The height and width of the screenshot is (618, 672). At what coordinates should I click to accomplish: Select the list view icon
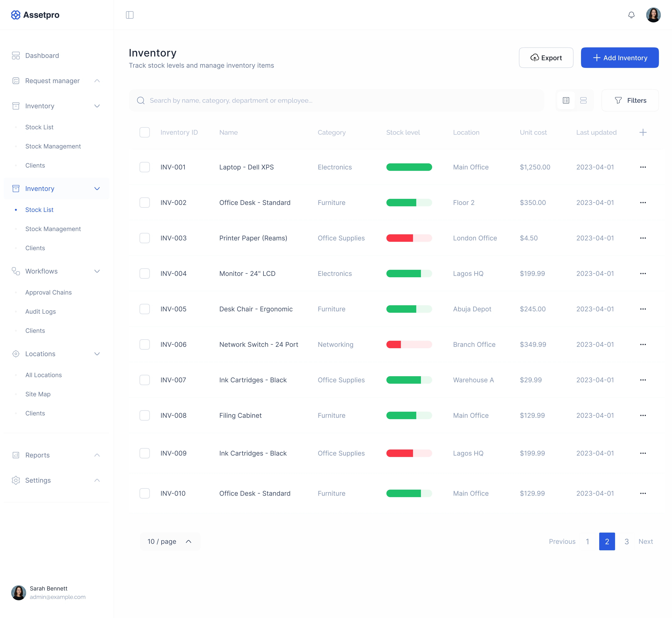pyautogui.click(x=566, y=100)
